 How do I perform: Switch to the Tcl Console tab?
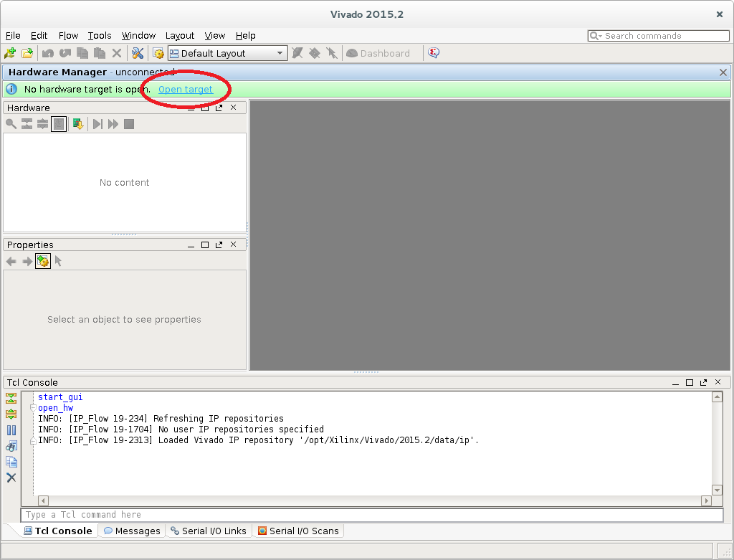click(58, 531)
